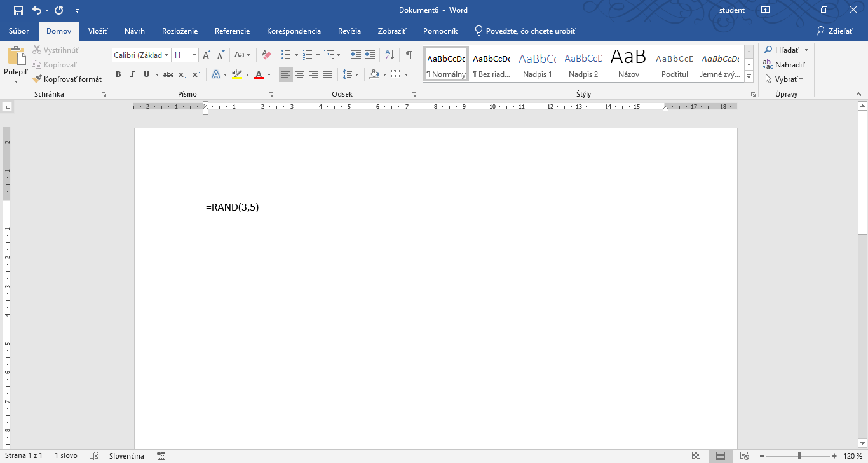The image size is (868, 463).
Task: Use Kopírovať formát (Format Painter)
Action: click(67, 79)
